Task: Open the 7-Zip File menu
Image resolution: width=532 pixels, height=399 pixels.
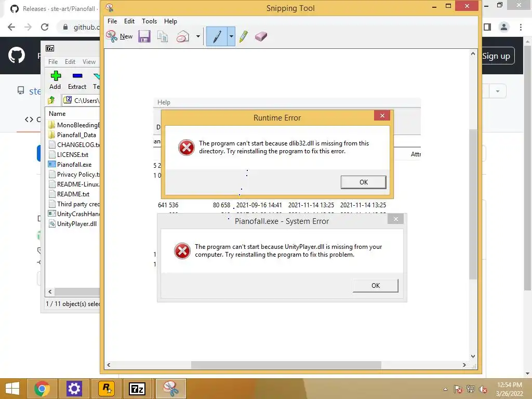Action: point(53,62)
